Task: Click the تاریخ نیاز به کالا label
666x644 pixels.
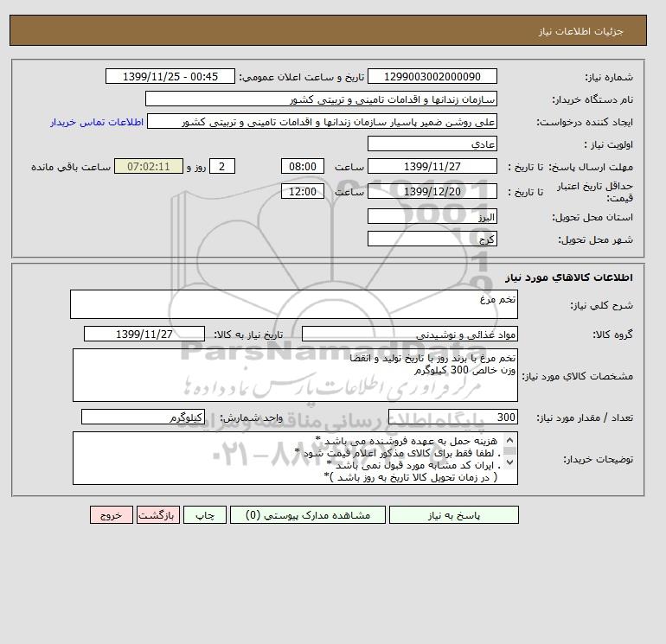Action: point(248,335)
